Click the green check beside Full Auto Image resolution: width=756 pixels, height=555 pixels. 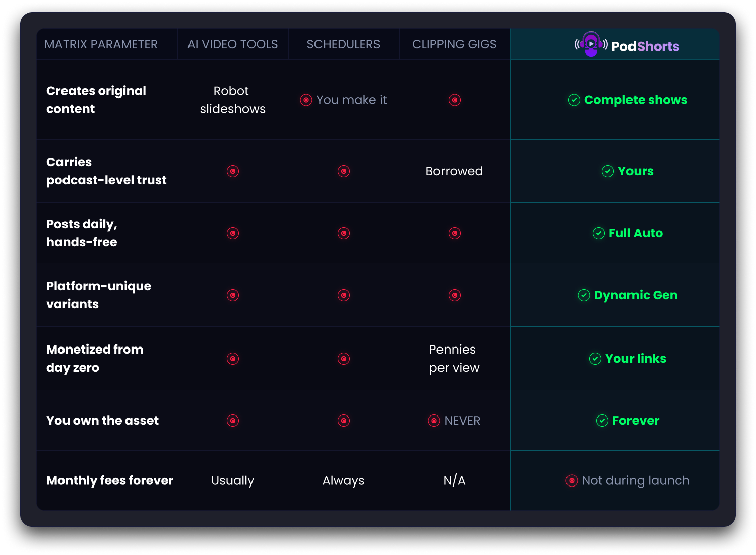click(599, 233)
